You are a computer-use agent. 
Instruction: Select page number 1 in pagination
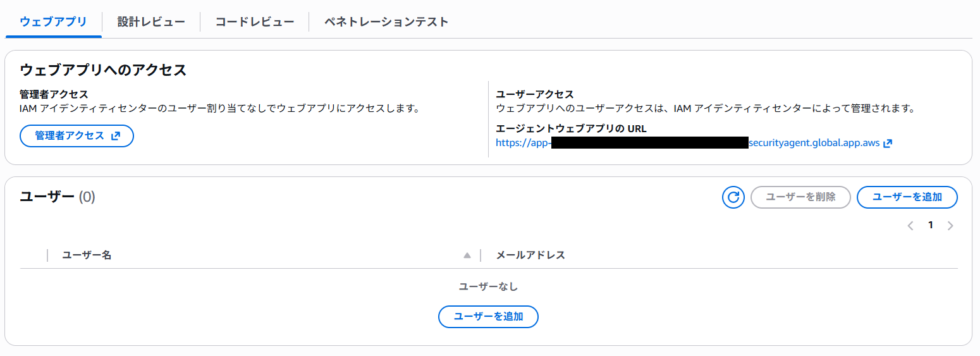931,225
